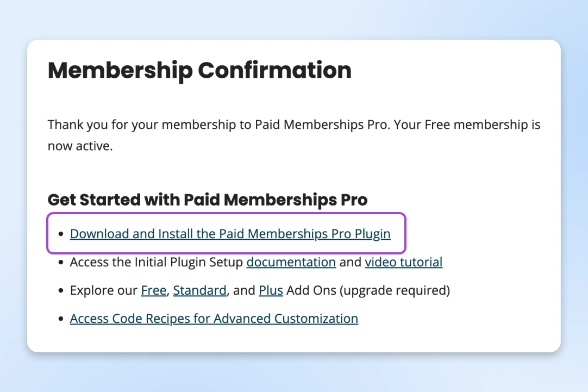Go to the Standard Add Ons link
This screenshot has width=588, height=392.
point(199,290)
